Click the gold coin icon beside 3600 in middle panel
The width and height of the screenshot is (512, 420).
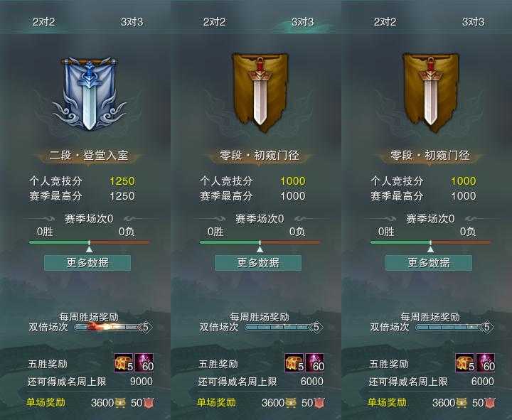291,403
